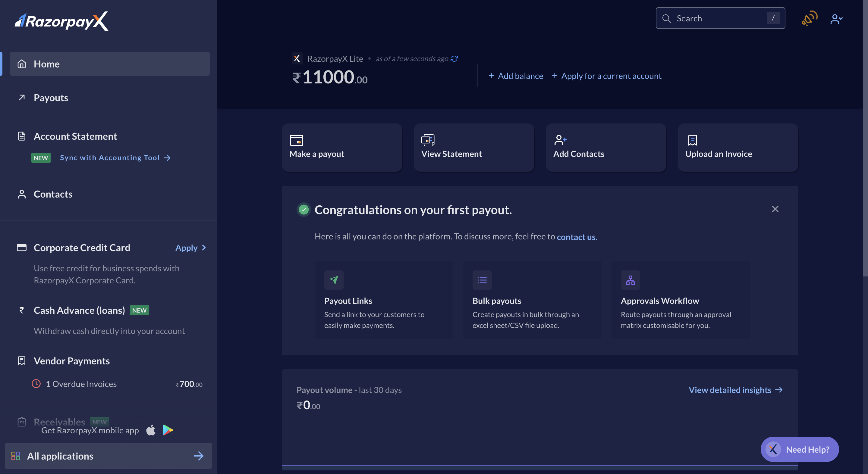Click the slash shortcut badge in search
868x474 pixels.
773,18
